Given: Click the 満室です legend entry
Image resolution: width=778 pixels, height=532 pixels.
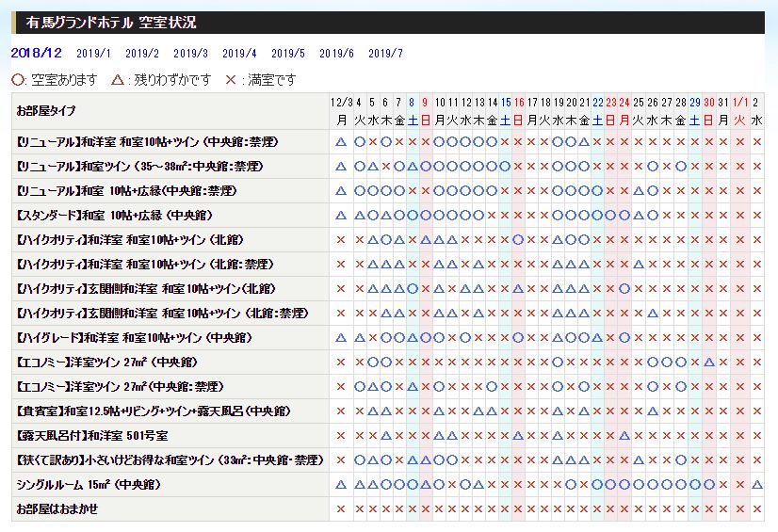Looking at the screenshot, I should click(x=261, y=80).
